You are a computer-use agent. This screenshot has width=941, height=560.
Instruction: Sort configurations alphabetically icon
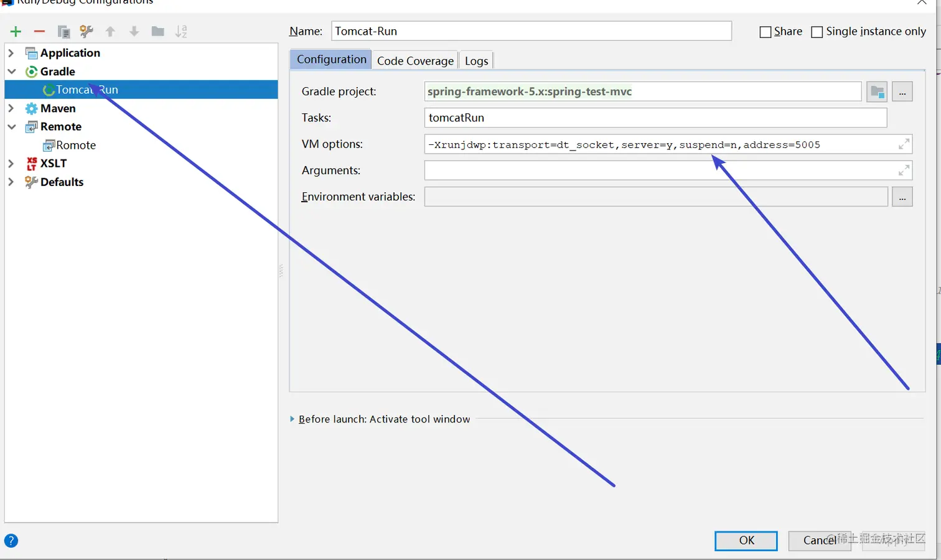(181, 31)
